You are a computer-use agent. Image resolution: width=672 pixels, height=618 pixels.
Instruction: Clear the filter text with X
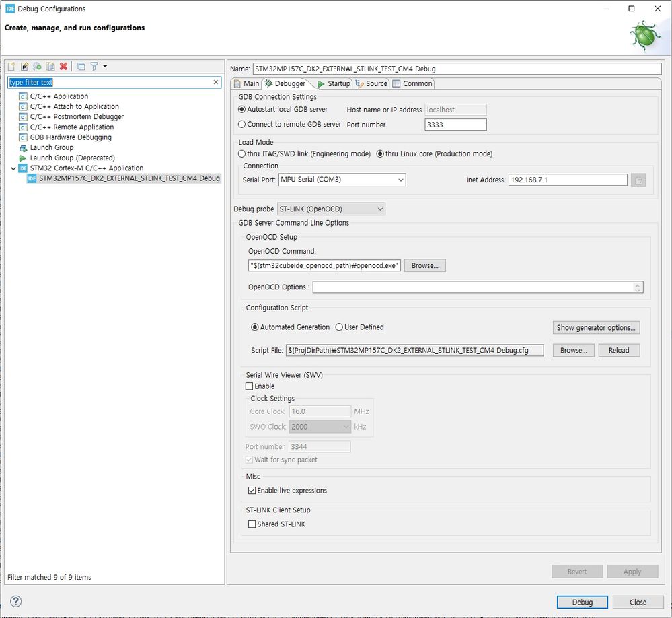point(215,82)
